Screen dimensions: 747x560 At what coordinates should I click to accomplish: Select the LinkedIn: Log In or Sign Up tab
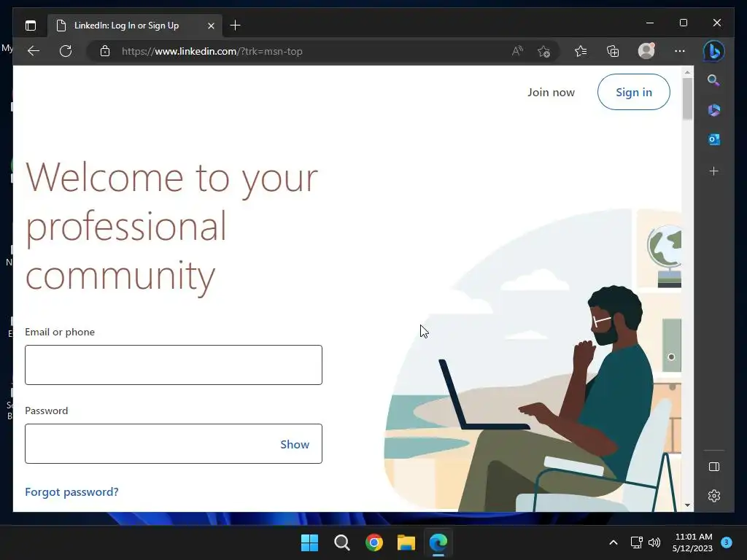click(x=135, y=26)
